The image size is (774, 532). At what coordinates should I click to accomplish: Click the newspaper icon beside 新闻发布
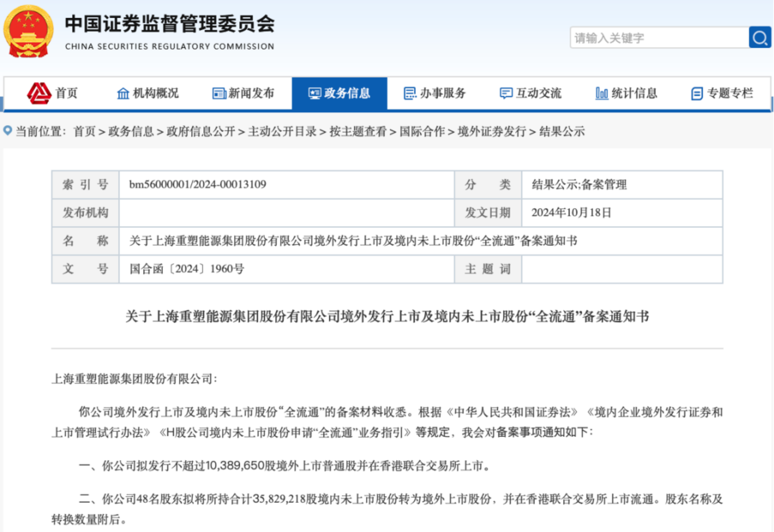click(219, 93)
